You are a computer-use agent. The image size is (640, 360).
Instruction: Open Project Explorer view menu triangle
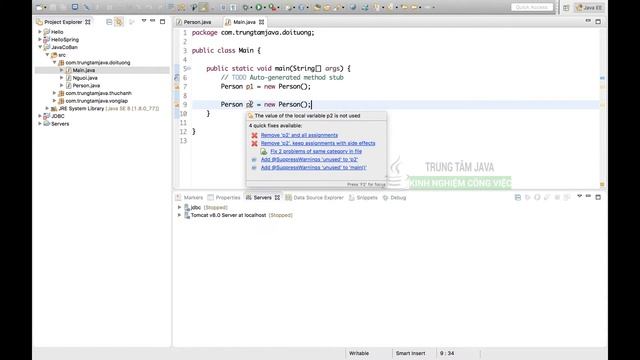point(144,21)
